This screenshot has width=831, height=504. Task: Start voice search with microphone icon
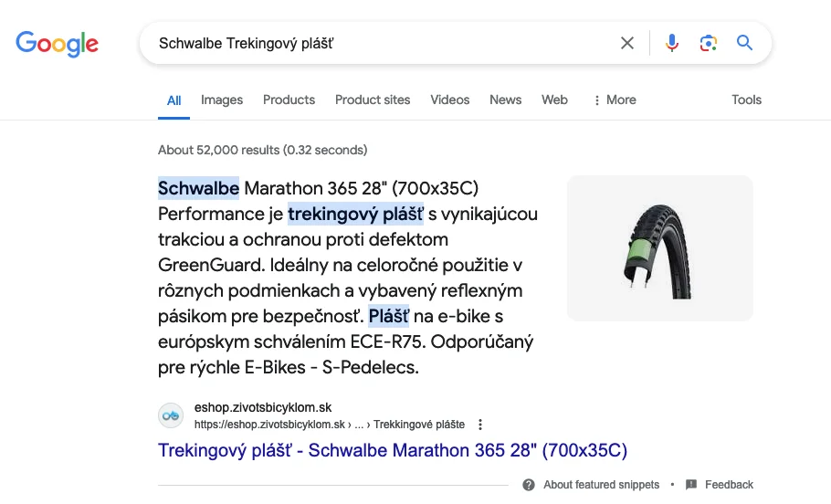click(x=672, y=43)
